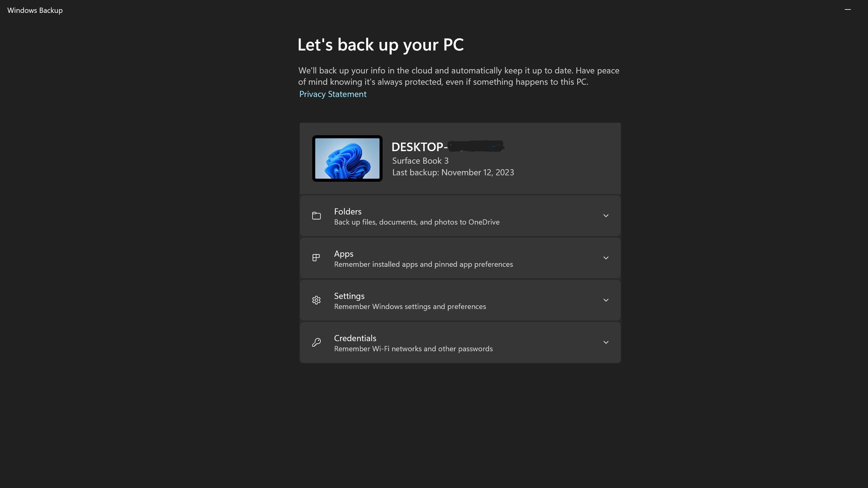Expand the Credentials section chevron
Viewport: 868px width, 488px height.
point(605,342)
